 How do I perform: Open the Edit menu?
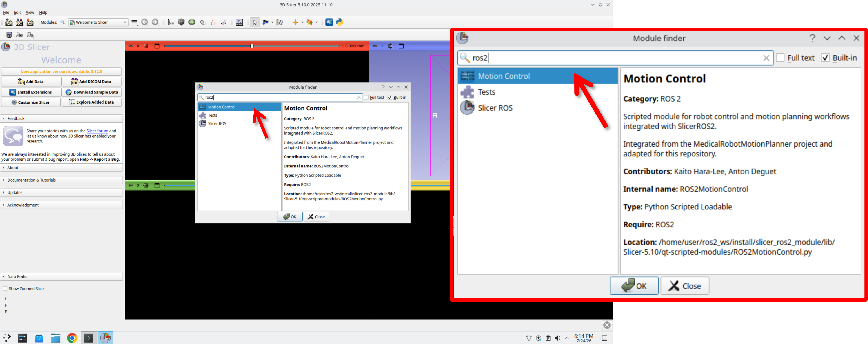click(x=17, y=12)
